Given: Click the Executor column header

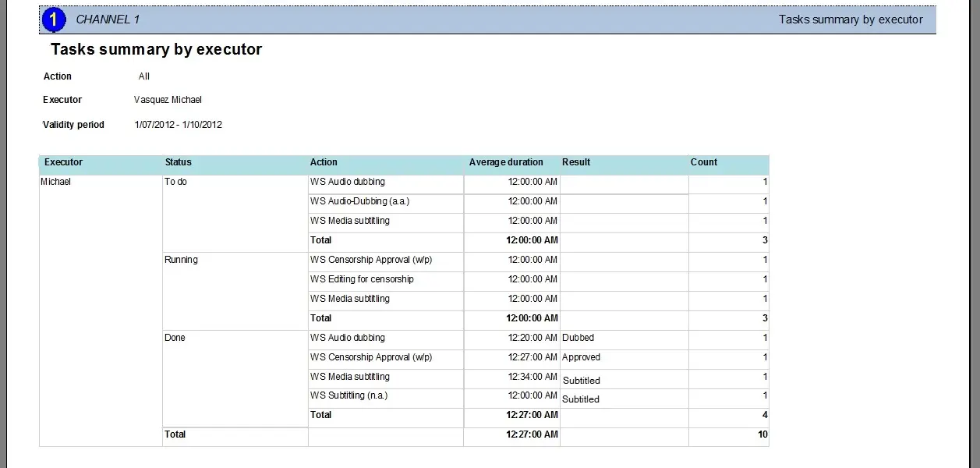Looking at the screenshot, I should [x=63, y=162].
